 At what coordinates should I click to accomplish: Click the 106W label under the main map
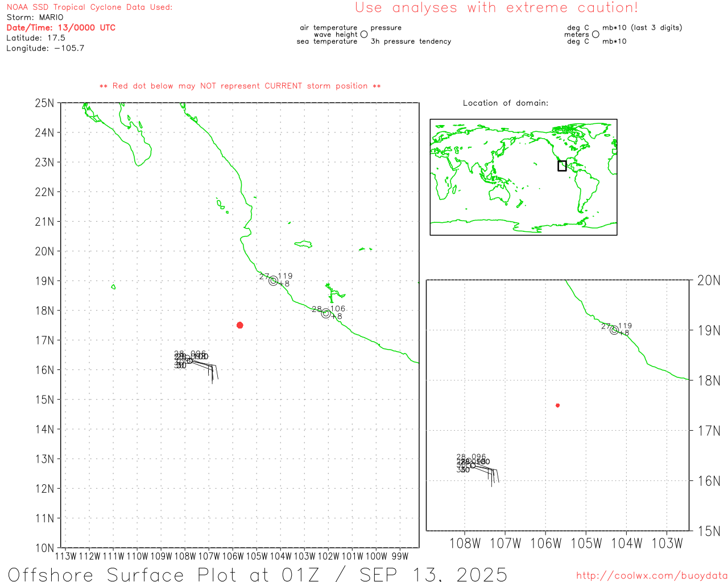click(233, 556)
